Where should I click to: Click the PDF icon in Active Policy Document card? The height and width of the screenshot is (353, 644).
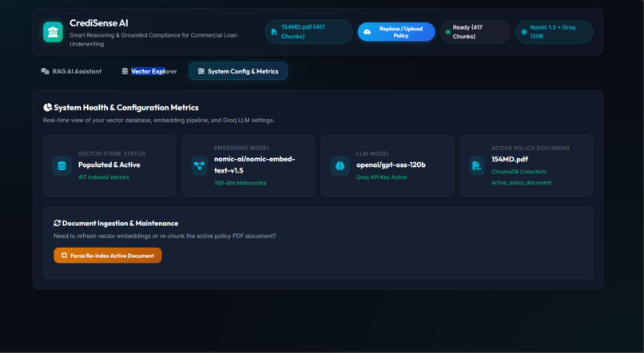(x=476, y=166)
